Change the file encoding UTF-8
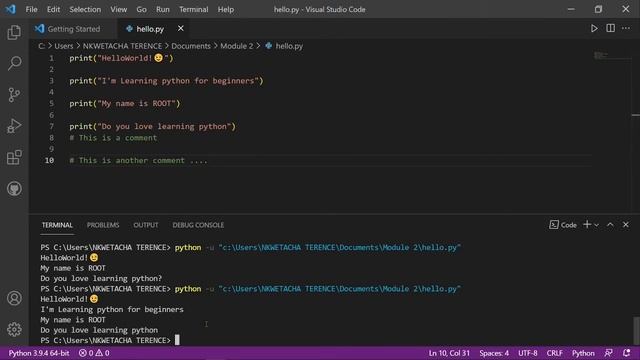Image resolution: width=640 pixels, height=360 pixels. (527, 353)
